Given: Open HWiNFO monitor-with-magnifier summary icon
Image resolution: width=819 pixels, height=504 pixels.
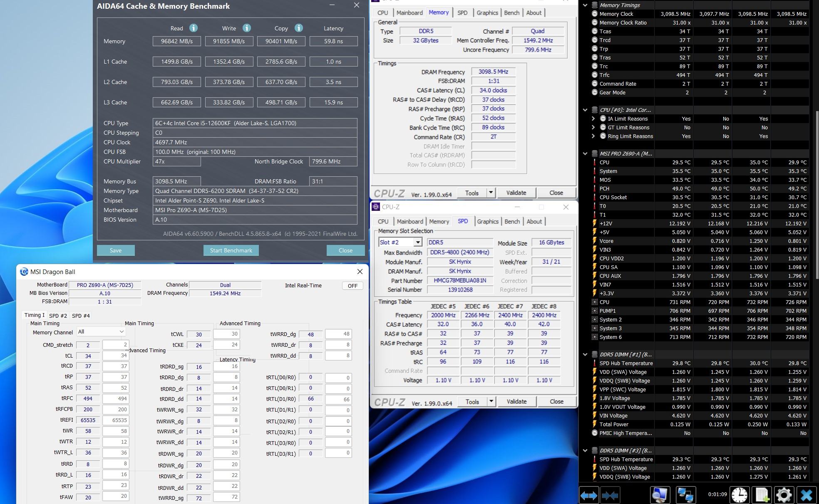Looking at the screenshot, I should pyautogui.click(x=660, y=495).
